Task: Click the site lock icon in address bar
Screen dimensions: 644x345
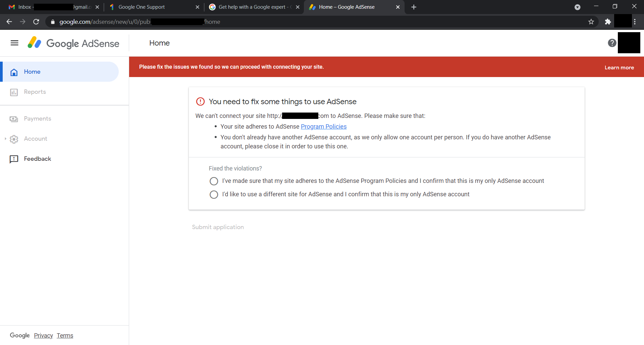Action: (53, 22)
